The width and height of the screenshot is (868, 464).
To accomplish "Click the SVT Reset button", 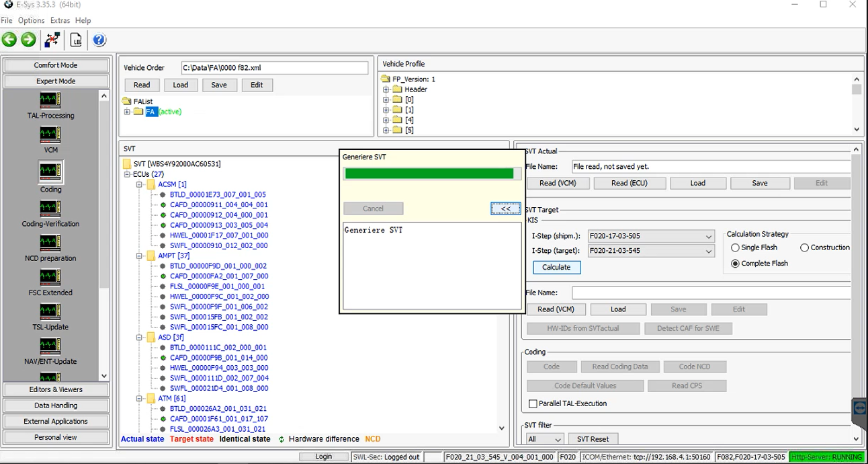I will click(593, 439).
